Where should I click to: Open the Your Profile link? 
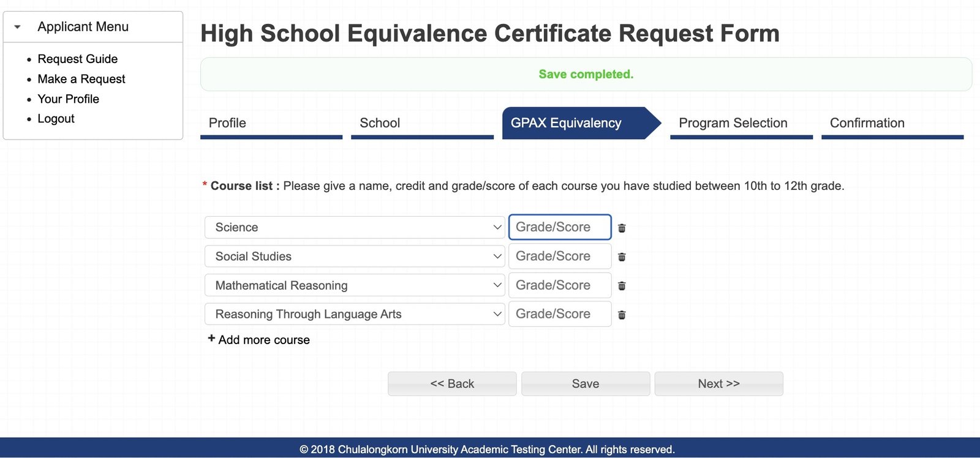tap(68, 99)
